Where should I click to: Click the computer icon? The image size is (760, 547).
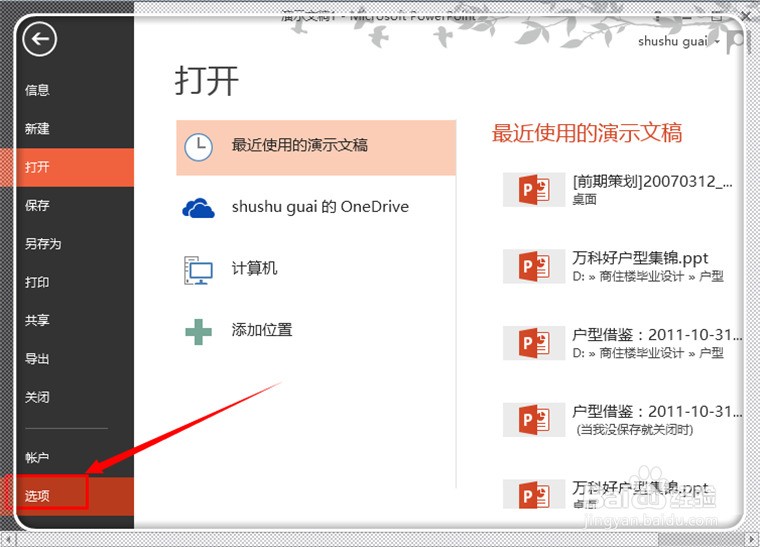pyautogui.click(x=198, y=270)
